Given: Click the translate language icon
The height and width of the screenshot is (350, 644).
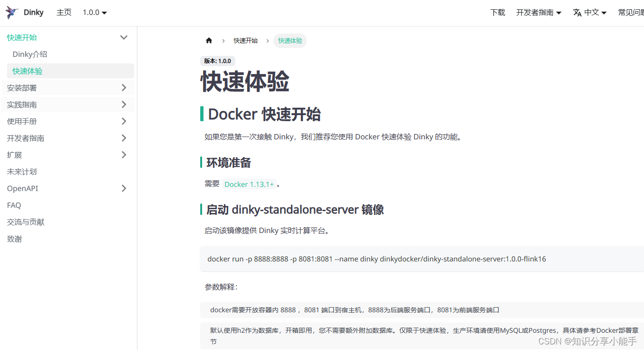Looking at the screenshot, I should click(x=577, y=13).
